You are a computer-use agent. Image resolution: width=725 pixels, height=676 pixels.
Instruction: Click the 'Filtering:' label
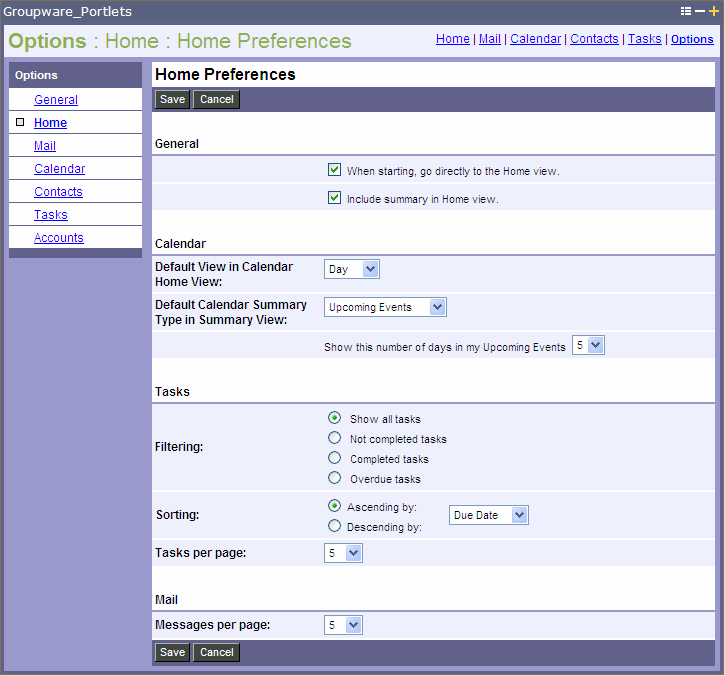(x=179, y=447)
